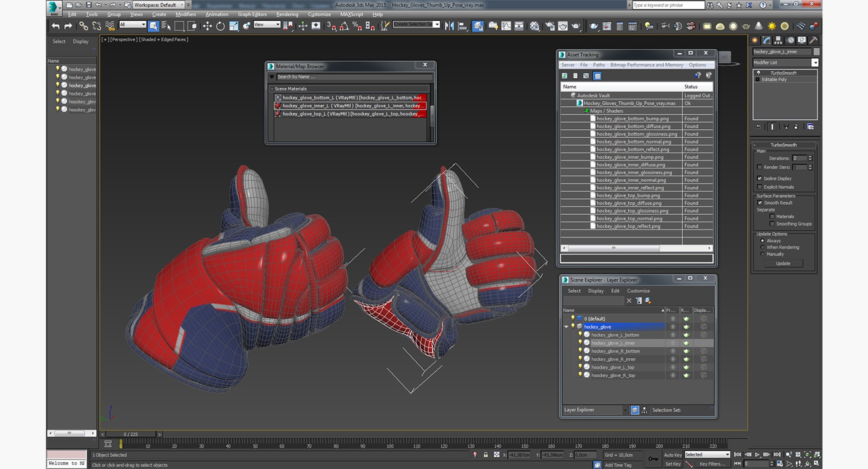Click the Mirror tool icon
The width and height of the screenshot is (868, 469).
(x=449, y=26)
